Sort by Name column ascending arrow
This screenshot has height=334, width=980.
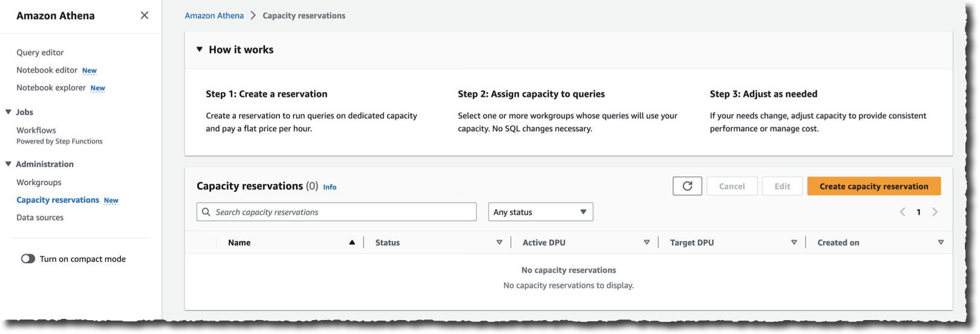[351, 243]
